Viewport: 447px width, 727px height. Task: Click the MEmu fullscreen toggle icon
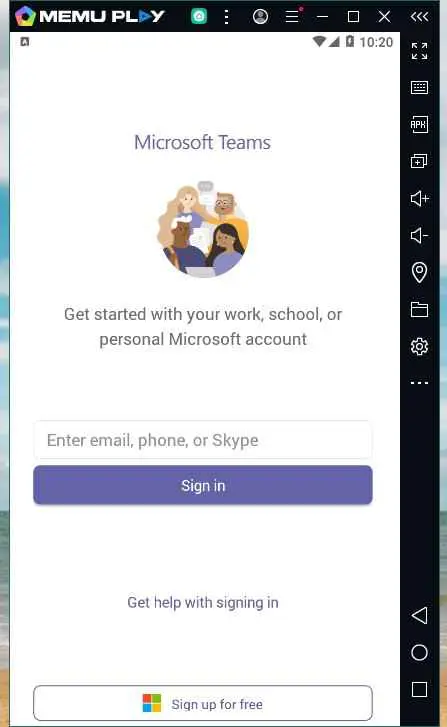(x=419, y=51)
